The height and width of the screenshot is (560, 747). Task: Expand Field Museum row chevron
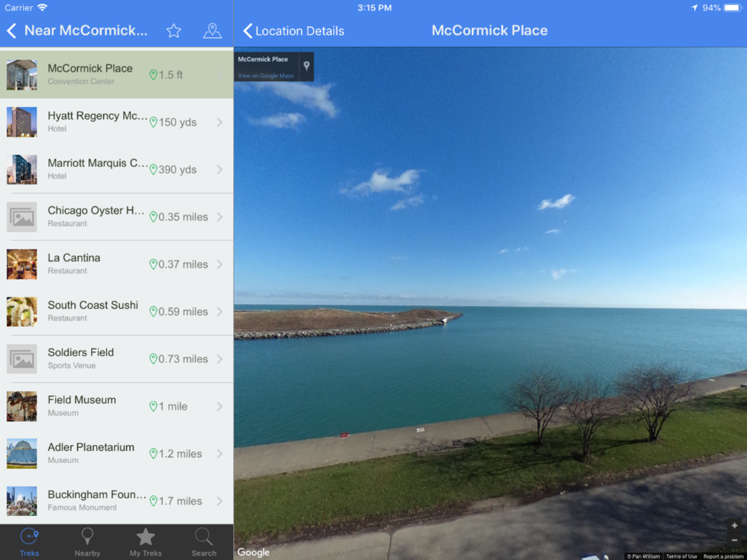pos(220,407)
